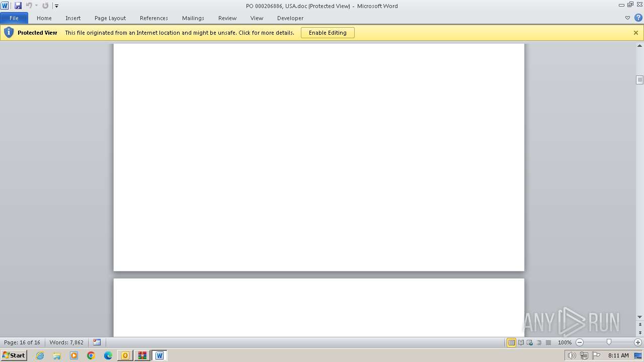The width and height of the screenshot is (644, 362).
Task: Click the Word application icon in title bar
Action: coord(5,6)
